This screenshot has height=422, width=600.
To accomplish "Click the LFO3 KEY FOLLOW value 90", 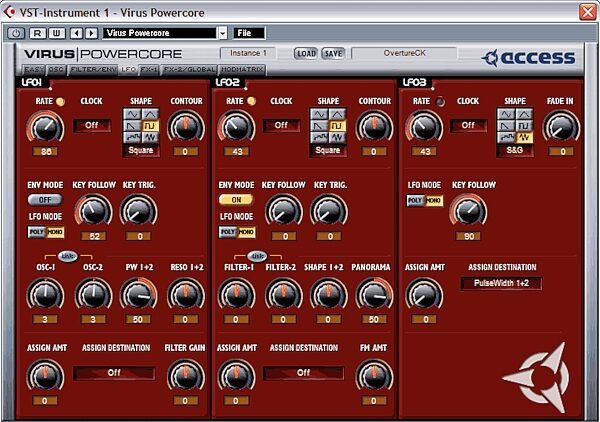I will coord(468,236).
